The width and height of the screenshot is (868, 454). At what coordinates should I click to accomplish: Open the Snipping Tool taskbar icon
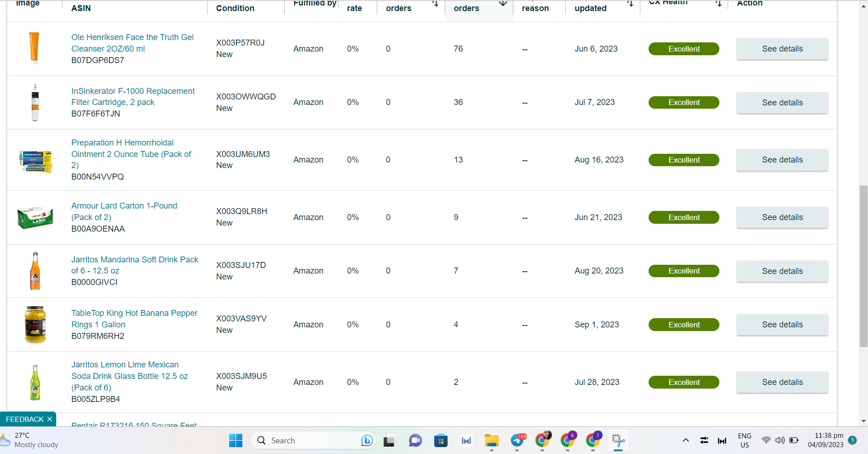tap(618, 441)
